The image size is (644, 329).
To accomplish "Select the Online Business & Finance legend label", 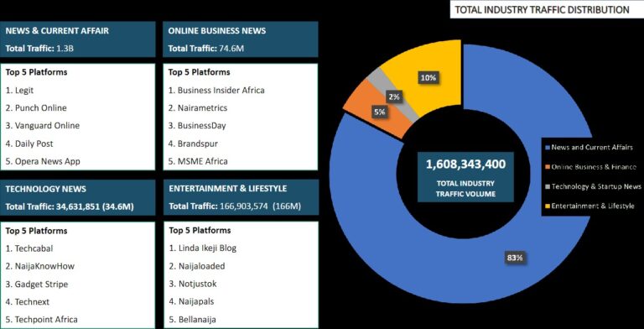I will (x=594, y=167).
